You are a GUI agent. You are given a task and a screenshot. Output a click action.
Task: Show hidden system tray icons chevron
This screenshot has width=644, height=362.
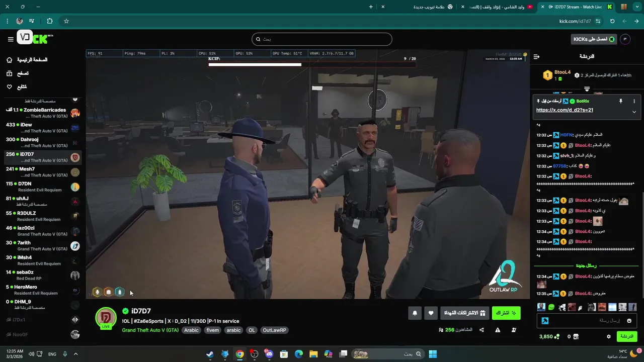coord(76,354)
